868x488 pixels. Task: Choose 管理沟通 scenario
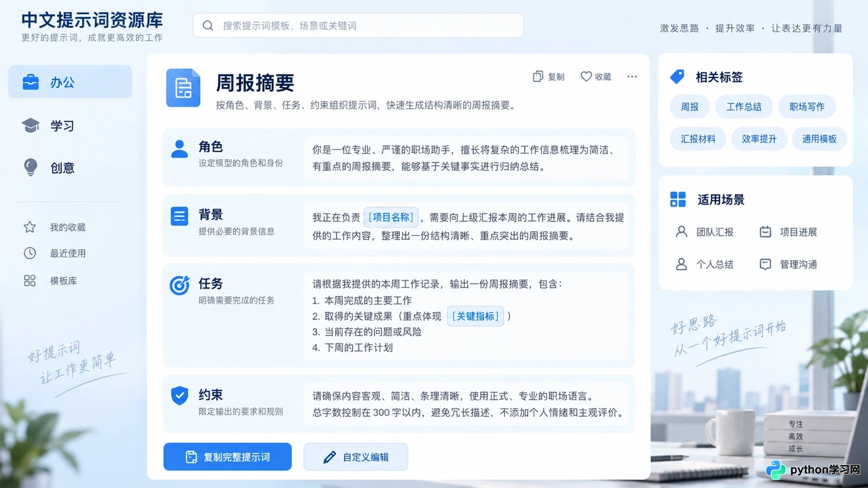(788, 264)
